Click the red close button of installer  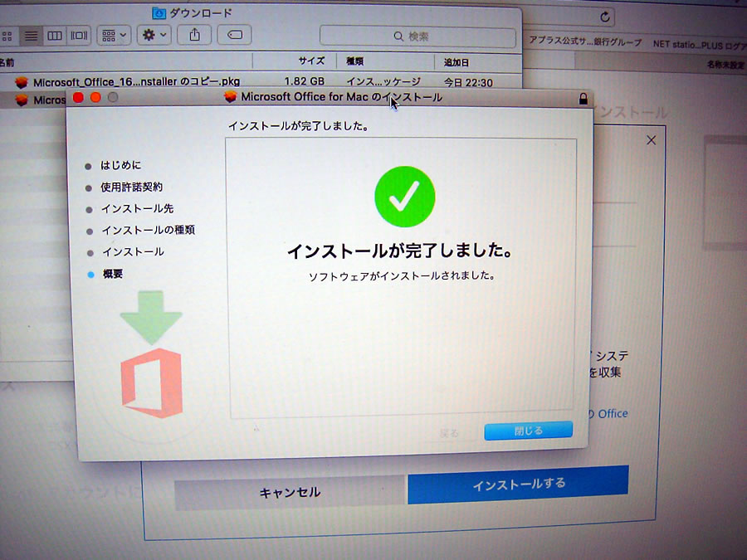point(79,98)
